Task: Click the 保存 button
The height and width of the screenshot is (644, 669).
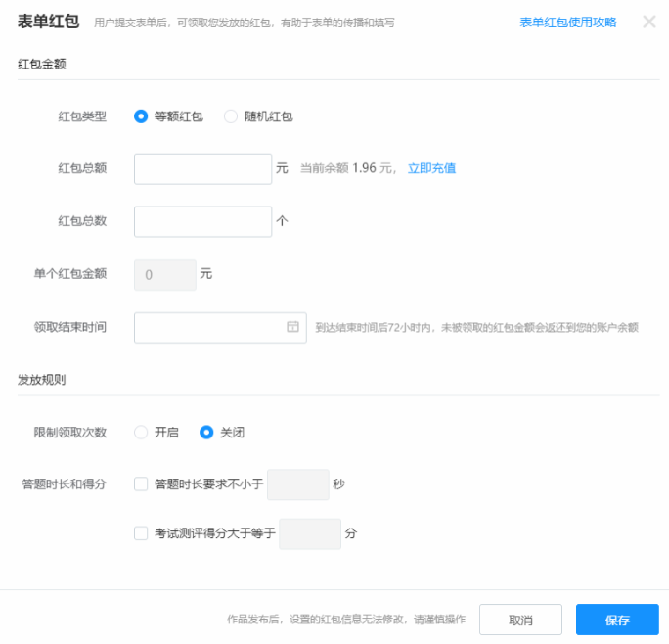Action: [617, 620]
